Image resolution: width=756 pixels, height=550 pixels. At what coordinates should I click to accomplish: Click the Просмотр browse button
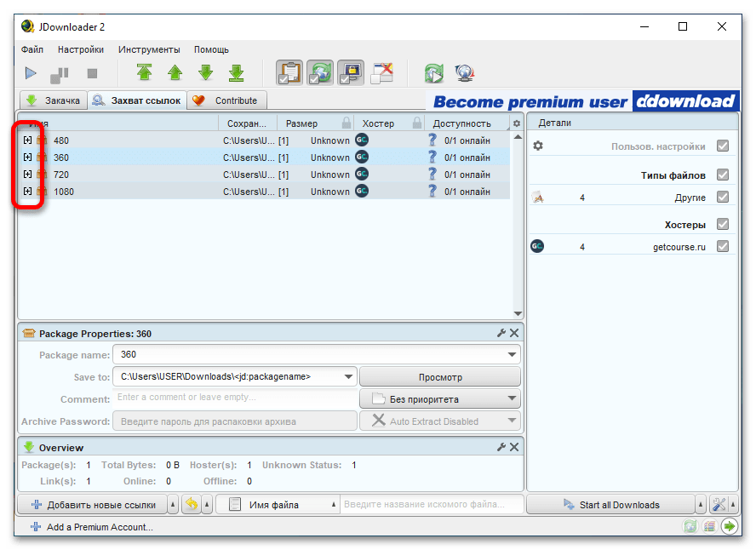click(440, 377)
